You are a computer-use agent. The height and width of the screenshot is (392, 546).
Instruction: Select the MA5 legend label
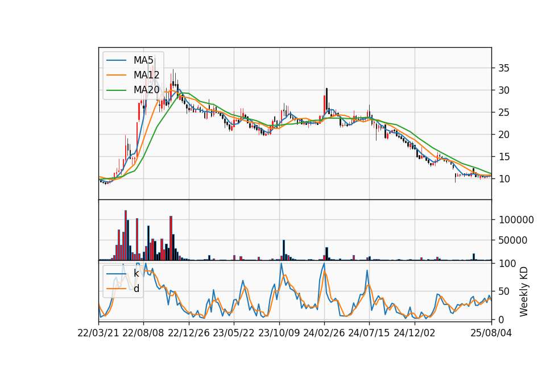[143, 60]
